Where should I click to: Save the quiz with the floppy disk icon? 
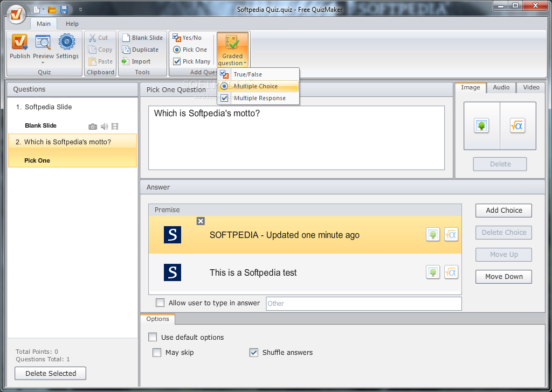pyautogui.click(x=64, y=10)
